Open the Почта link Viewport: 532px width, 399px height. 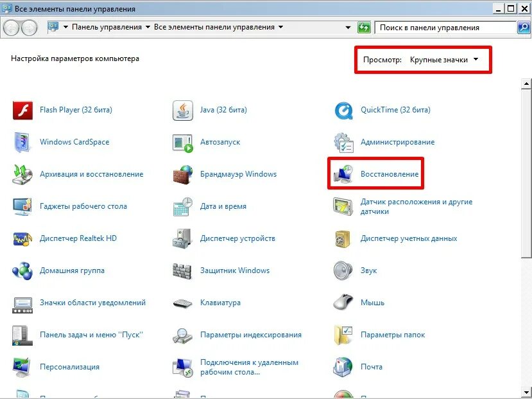tap(371, 367)
